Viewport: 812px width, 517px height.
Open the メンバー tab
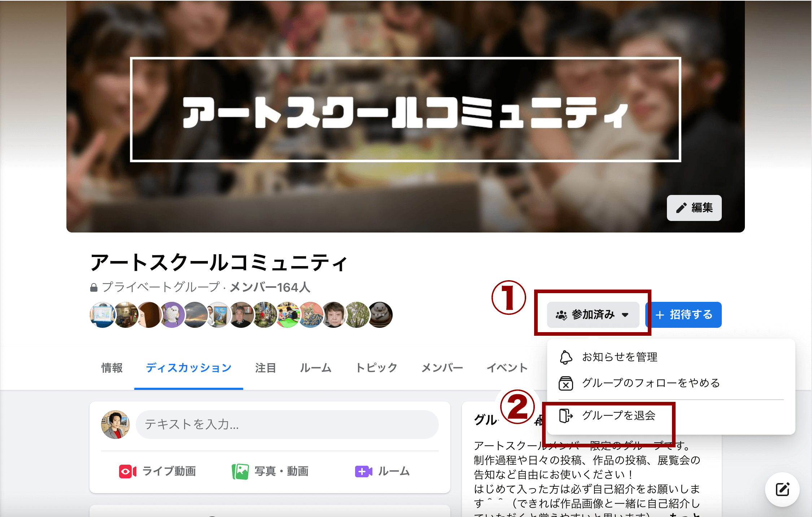442,368
